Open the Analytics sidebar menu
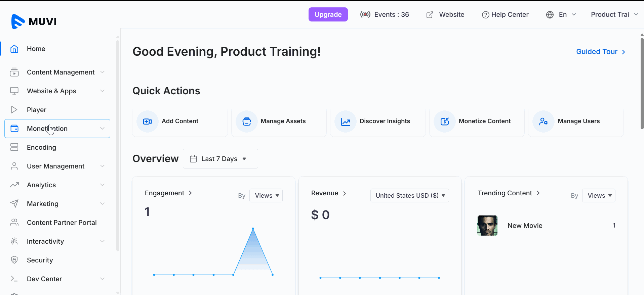 tap(41, 185)
